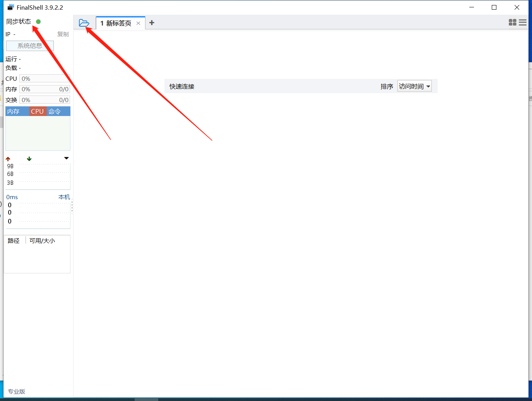Toggle process sorting by the CPU column
This screenshot has width=532, height=401.
coord(37,111)
